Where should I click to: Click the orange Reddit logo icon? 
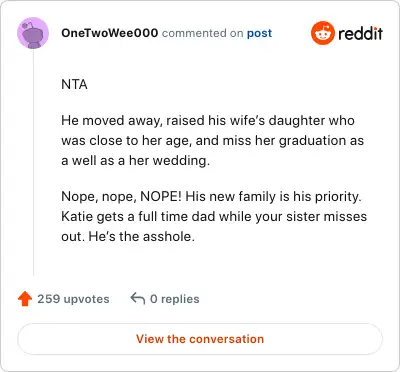322,33
